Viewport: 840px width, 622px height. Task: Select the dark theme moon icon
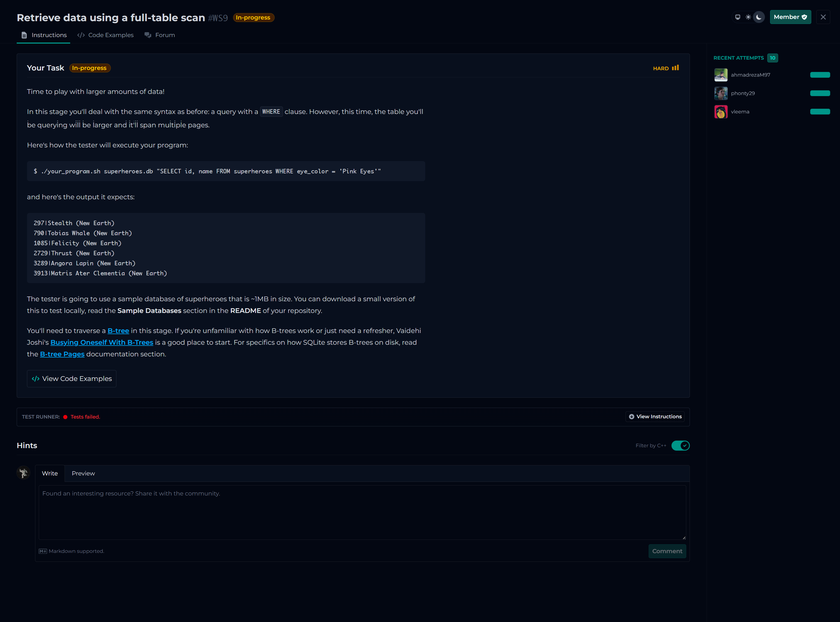[759, 17]
